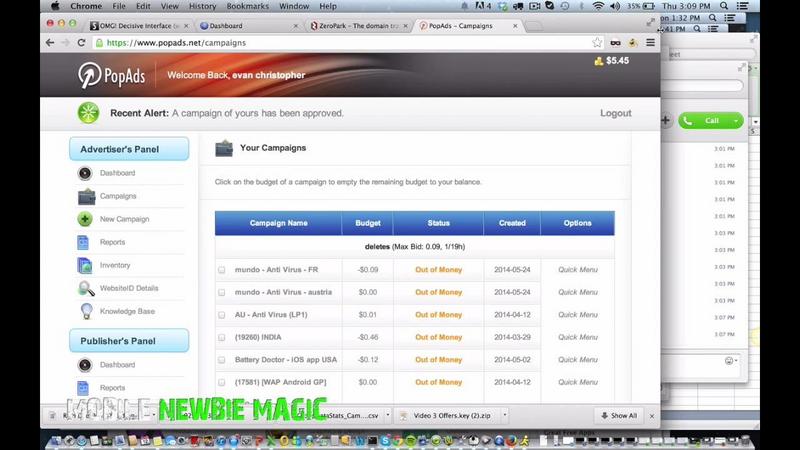The height and width of the screenshot is (450, 800).
Task: Open the Bookmarks menu
Action: pos(247,6)
